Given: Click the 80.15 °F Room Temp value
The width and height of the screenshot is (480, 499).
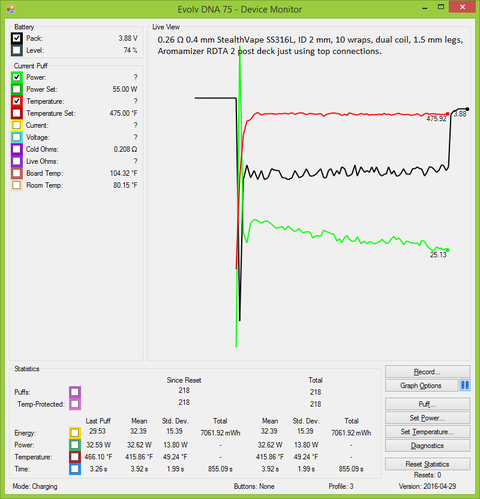Looking at the screenshot, I should 125,185.
